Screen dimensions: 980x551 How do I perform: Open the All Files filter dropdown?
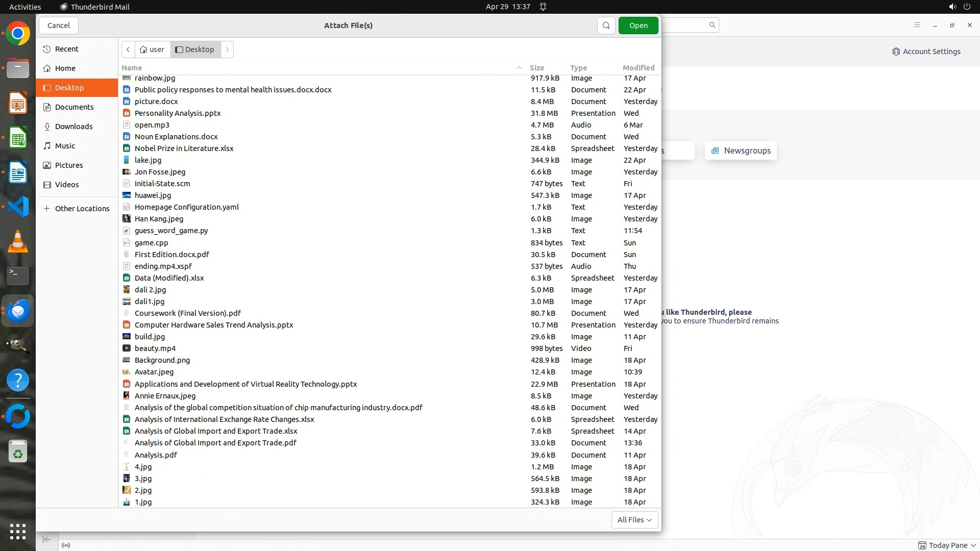(x=634, y=520)
